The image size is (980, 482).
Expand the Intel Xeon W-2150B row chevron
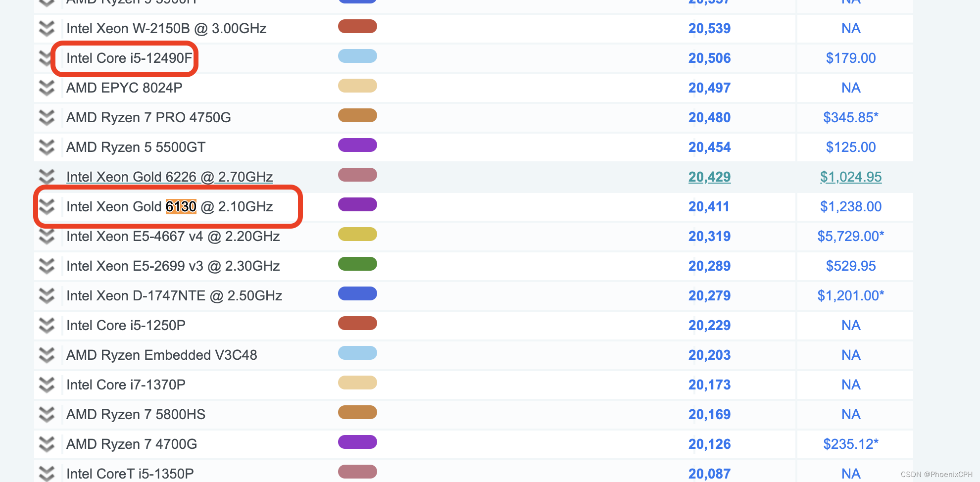point(47,29)
